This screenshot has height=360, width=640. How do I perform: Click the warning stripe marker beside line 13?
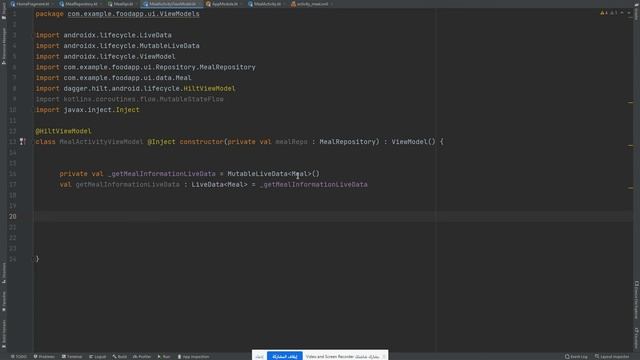pyautogui.click(x=630, y=145)
